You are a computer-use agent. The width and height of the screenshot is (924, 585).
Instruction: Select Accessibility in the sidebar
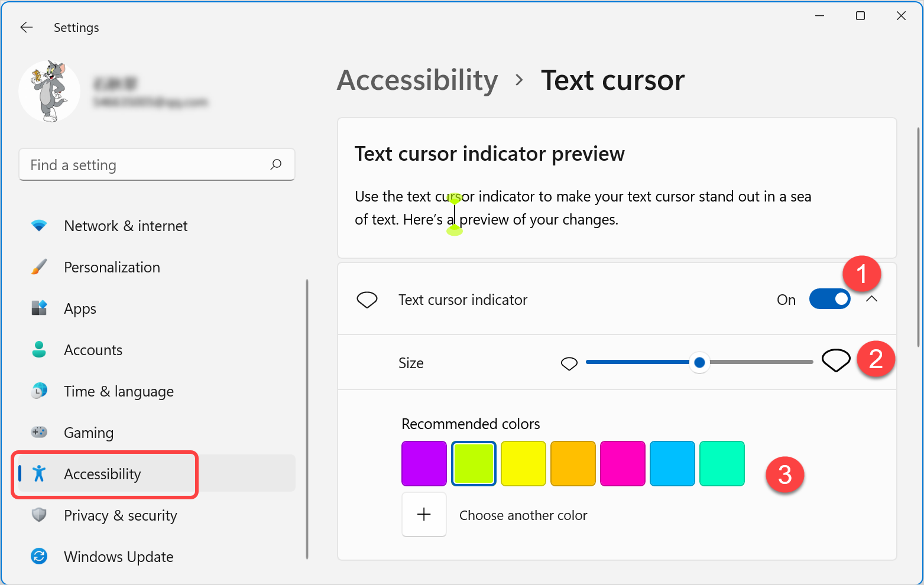point(102,474)
